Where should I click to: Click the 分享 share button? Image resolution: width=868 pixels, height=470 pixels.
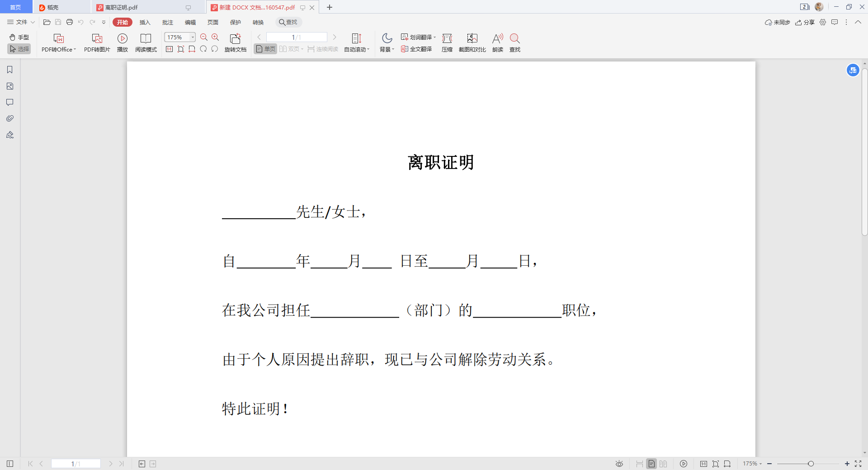pyautogui.click(x=805, y=22)
